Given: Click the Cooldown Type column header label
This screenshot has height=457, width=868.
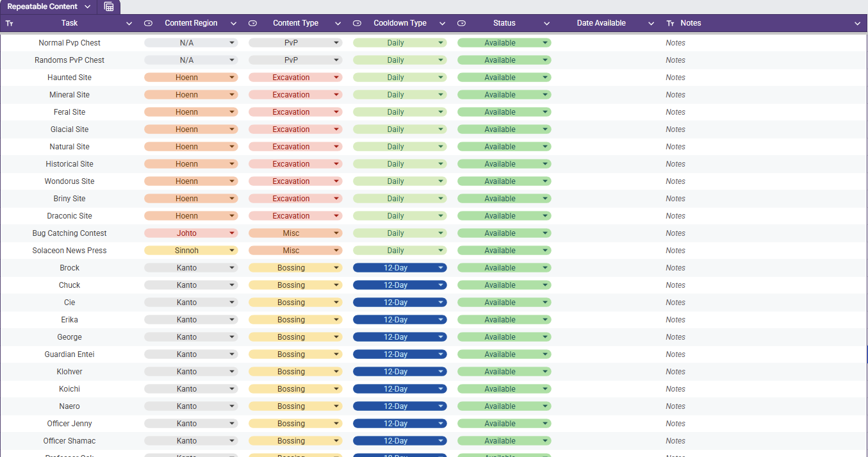Looking at the screenshot, I should (x=400, y=23).
